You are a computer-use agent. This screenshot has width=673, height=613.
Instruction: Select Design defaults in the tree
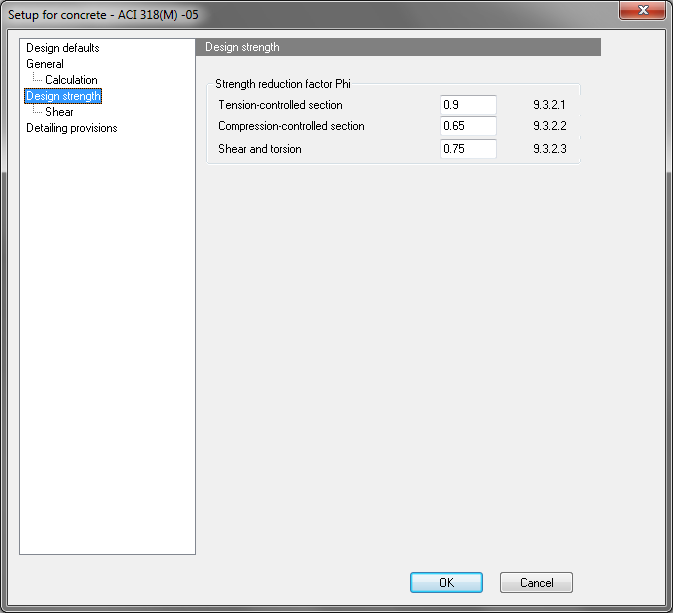pyautogui.click(x=62, y=48)
